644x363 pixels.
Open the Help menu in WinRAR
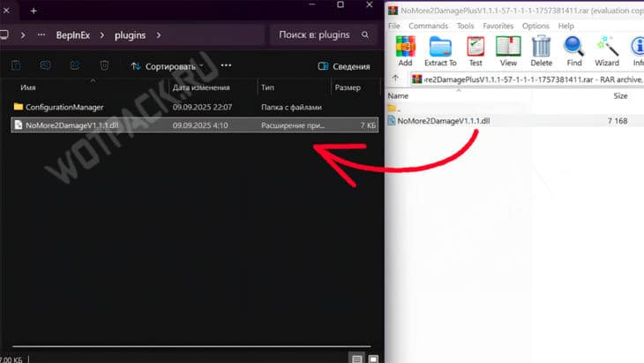565,26
